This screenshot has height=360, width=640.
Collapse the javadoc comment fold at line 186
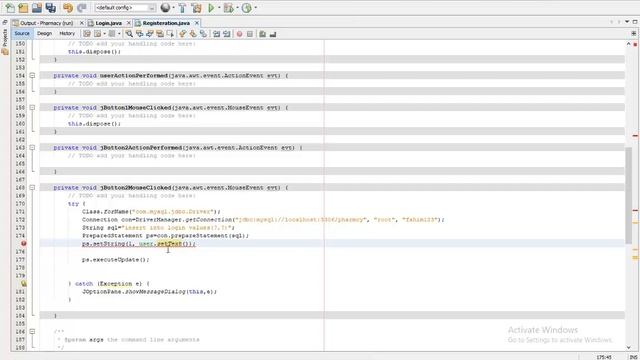pos(32,331)
